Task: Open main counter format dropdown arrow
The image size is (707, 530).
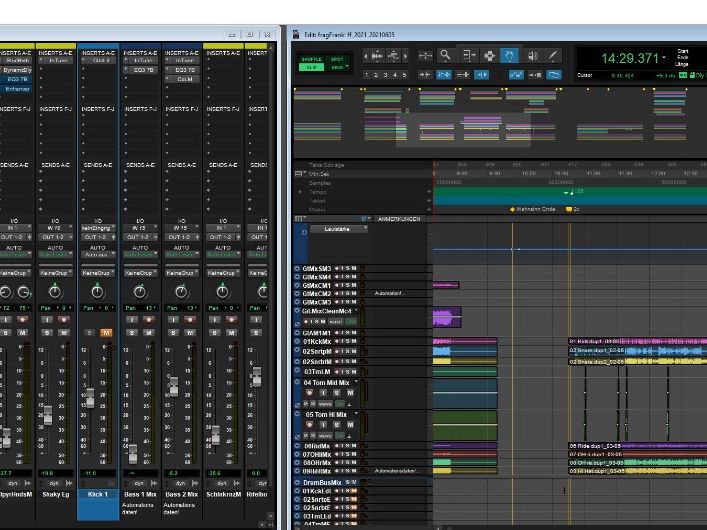Action: tap(663, 58)
